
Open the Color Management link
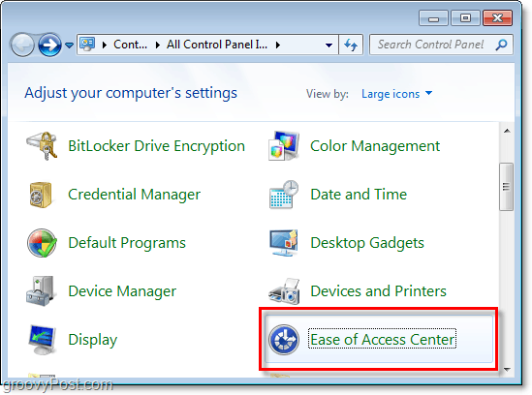pyautogui.click(x=375, y=146)
